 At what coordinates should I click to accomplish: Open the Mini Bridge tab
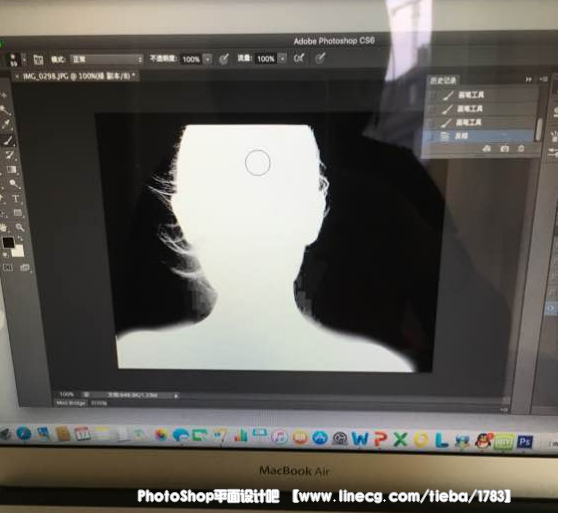[x=71, y=403]
